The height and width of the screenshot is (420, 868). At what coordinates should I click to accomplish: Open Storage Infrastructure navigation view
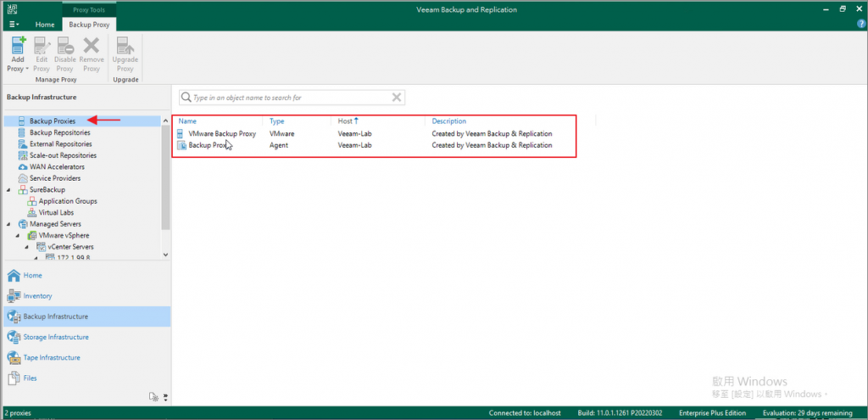(86, 337)
